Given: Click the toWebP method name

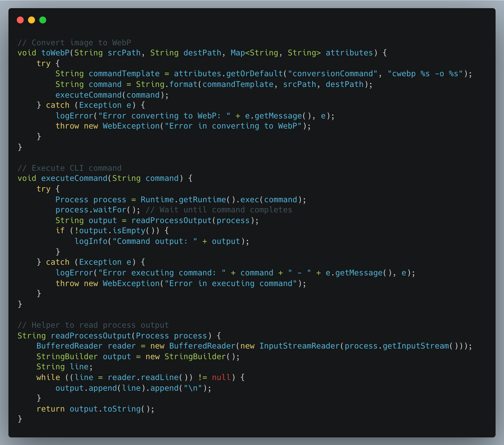Looking at the screenshot, I should [55, 53].
